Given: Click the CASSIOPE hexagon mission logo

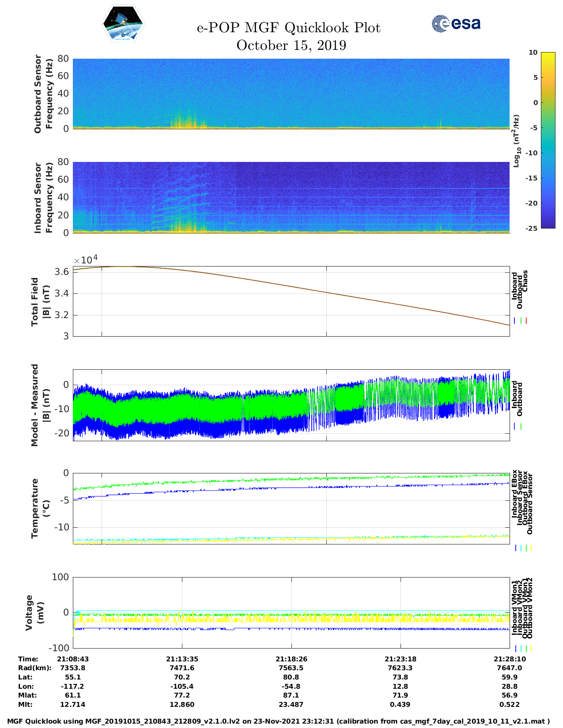Looking at the screenshot, I should pos(123,24).
